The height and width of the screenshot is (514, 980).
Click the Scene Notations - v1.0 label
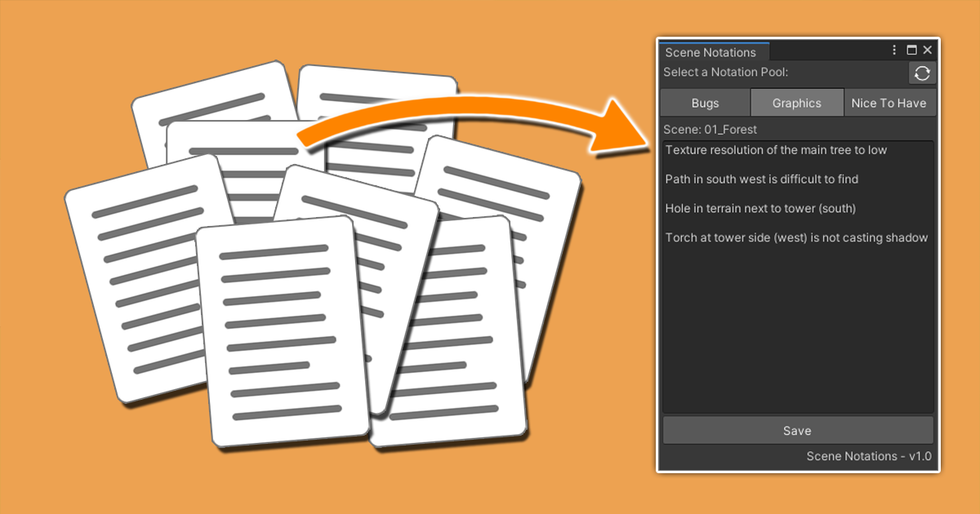[868, 456]
